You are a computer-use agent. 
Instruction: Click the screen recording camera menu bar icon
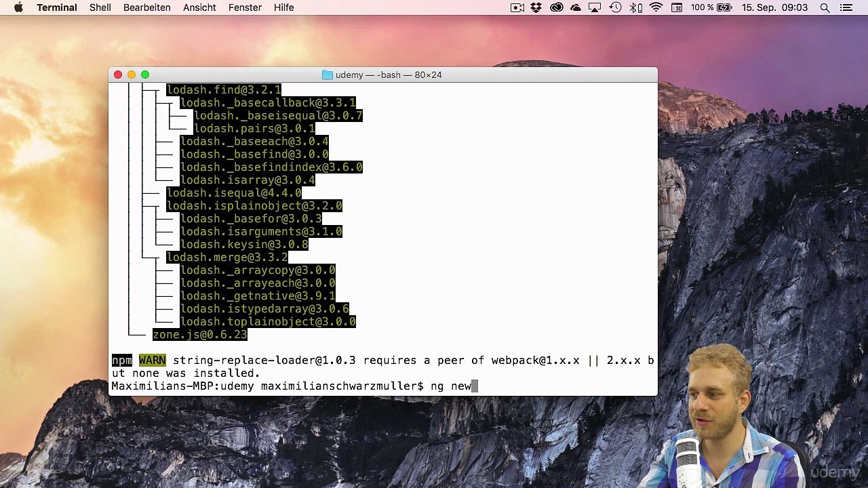point(517,7)
